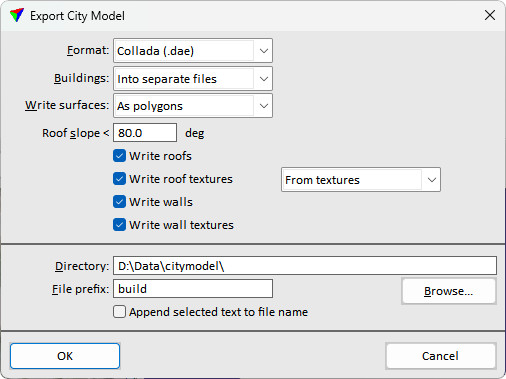This screenshot has width=506, height=379.
Task: Disable Write wall textures checkbox
Action: [119, 225]
